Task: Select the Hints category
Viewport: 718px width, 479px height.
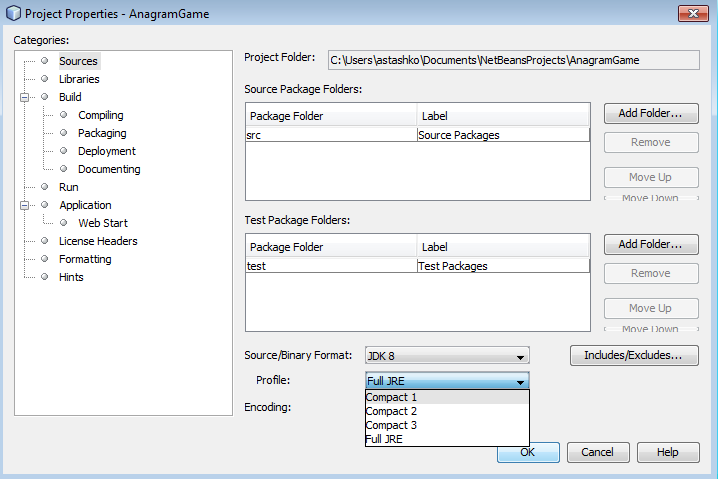Action: coord(71,277)
